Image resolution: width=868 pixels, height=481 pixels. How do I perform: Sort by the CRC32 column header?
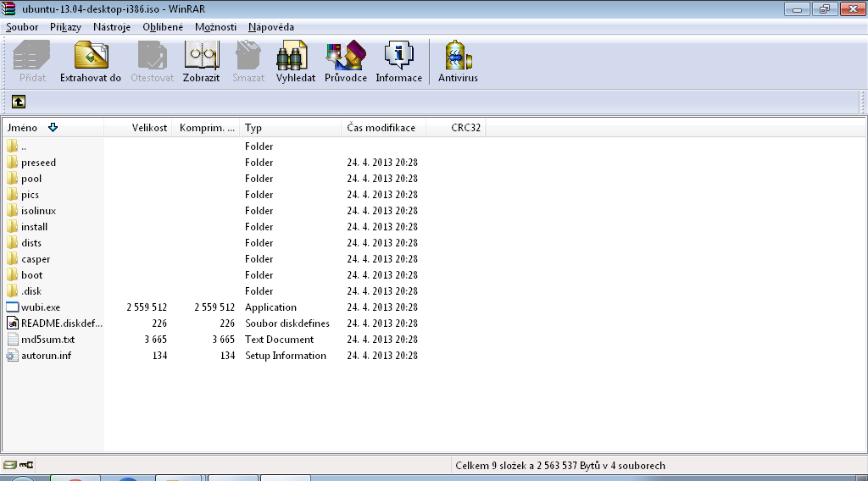pyautogui.click(x=455, y=128)
